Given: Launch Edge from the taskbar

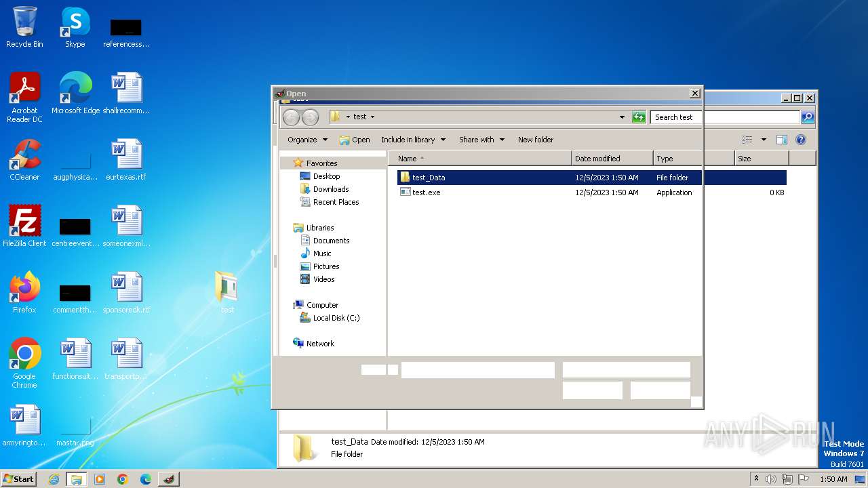Looking at the screenshot, I should (146, 479).
